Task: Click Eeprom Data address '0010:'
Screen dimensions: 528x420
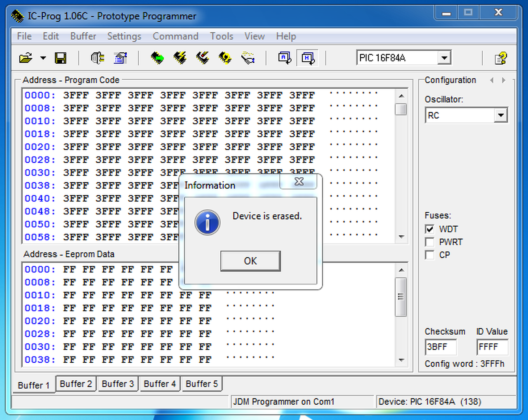Action: [x=40, y=295]
